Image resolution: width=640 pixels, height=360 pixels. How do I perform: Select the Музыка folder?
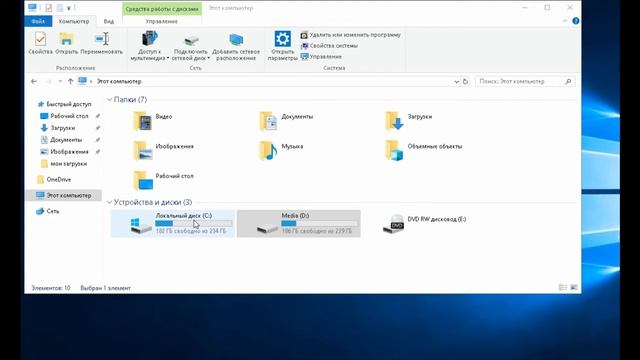(281, 150)
